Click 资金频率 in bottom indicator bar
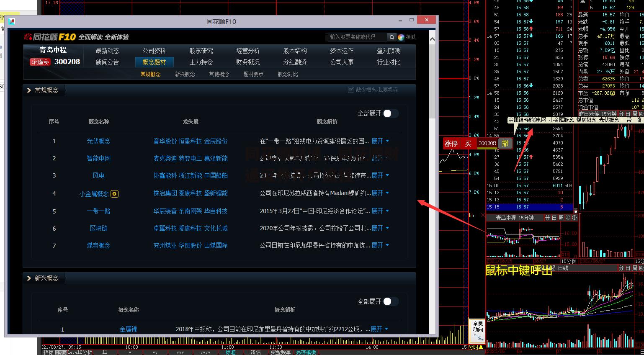Screen dimensions: 644x355 [x=280, y=352]
